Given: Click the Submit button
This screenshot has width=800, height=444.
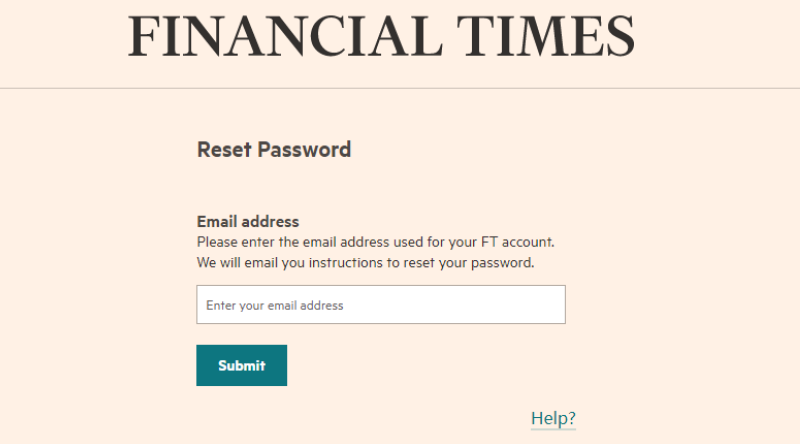Looking at the screenshot, I should pyautogui.click(x=241, y=365).
